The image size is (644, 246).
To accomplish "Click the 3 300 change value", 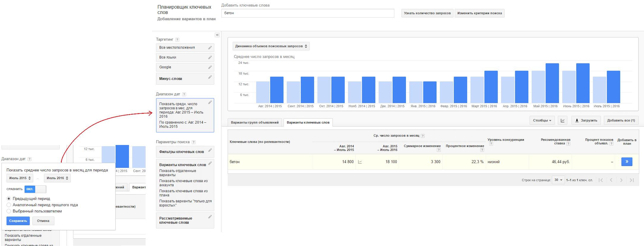I will point(435,162).
